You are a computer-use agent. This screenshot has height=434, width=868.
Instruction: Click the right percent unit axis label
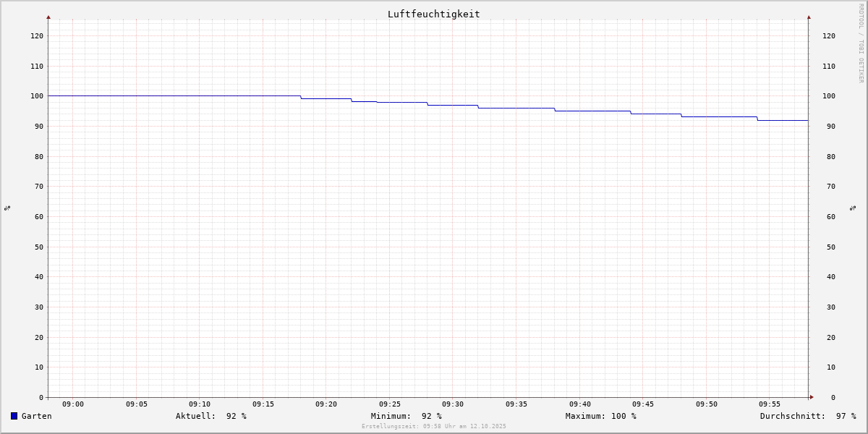click(x=853, y=208)
